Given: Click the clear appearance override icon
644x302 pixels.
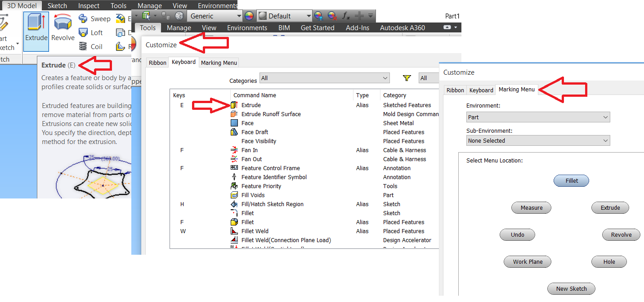Looking at the screenshot, I should click(332, 16).
